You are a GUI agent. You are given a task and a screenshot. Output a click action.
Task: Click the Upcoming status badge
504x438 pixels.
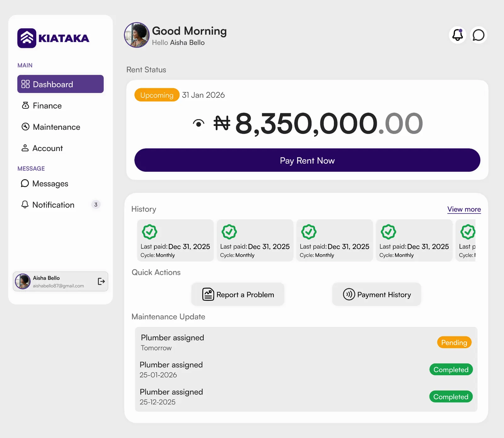click(x=157, y=95)
